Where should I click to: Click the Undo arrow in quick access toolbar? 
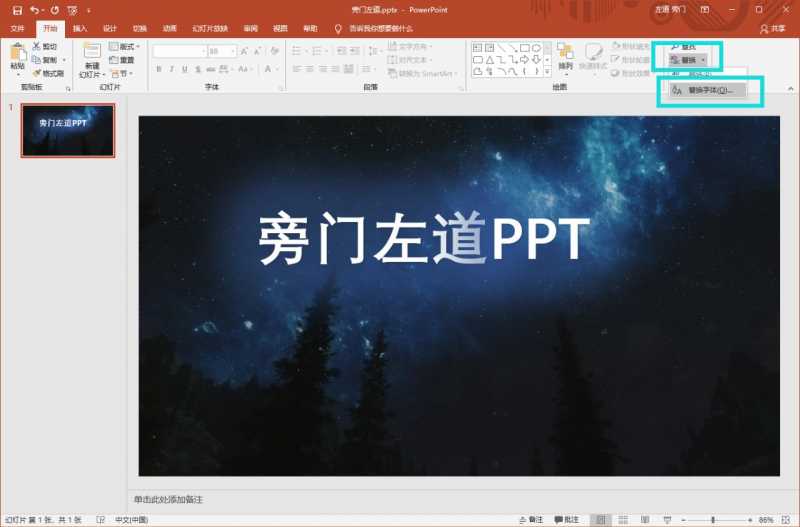[x=34, y=10]
